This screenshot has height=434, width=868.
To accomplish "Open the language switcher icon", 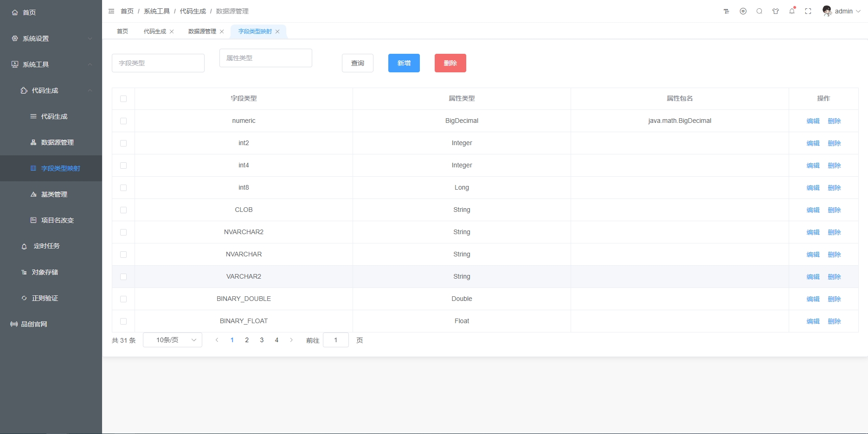I will pos(743,12).
